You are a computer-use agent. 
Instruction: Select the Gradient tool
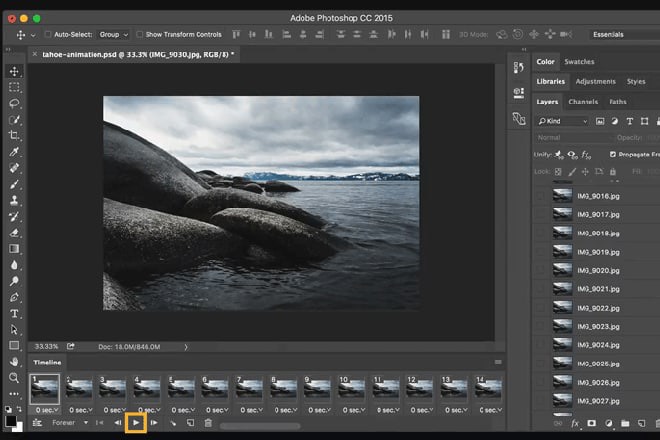(x=14, y=248)
